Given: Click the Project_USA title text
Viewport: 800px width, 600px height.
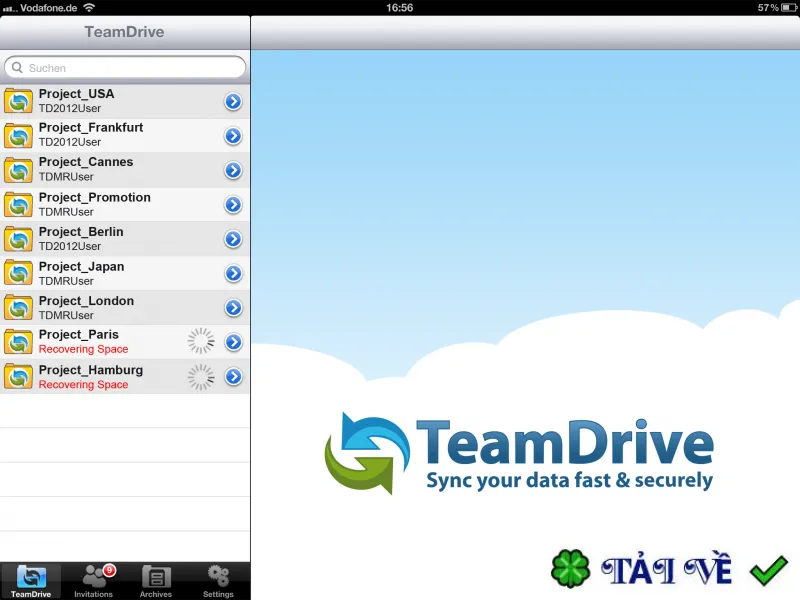Looking at the screenshot, I should [x=77, y=94].
